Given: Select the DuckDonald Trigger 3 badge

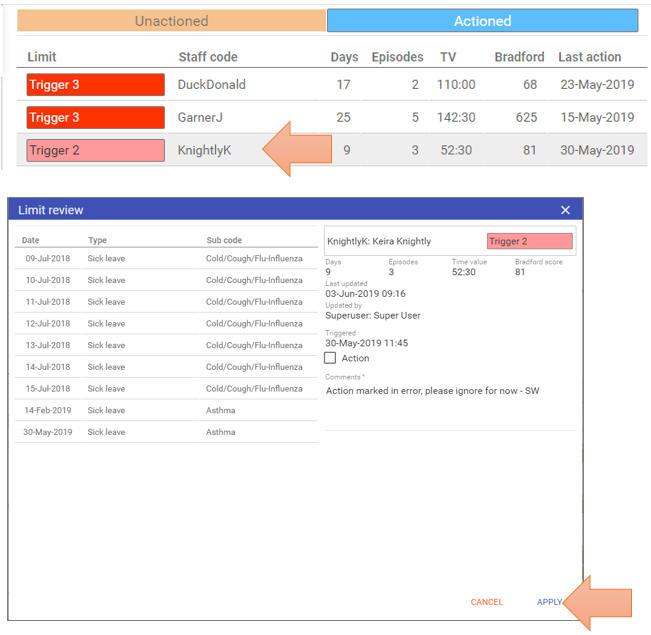Looking at the screenshot, I should tap(96, 85).
